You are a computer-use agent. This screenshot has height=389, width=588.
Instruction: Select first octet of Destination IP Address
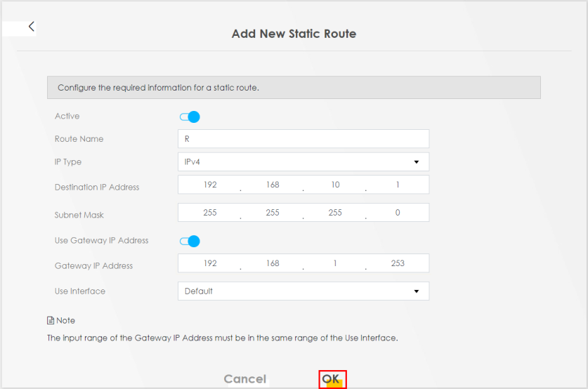coord(209,185)
